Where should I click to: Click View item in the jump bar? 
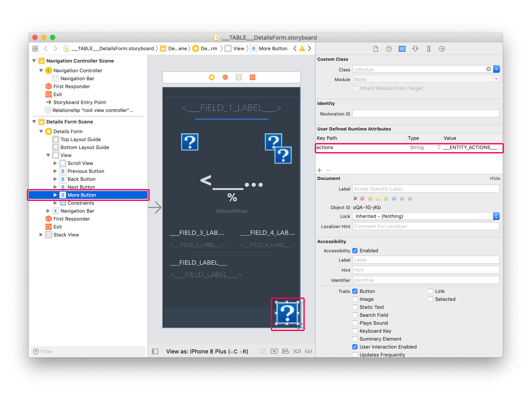click(235, 49)
